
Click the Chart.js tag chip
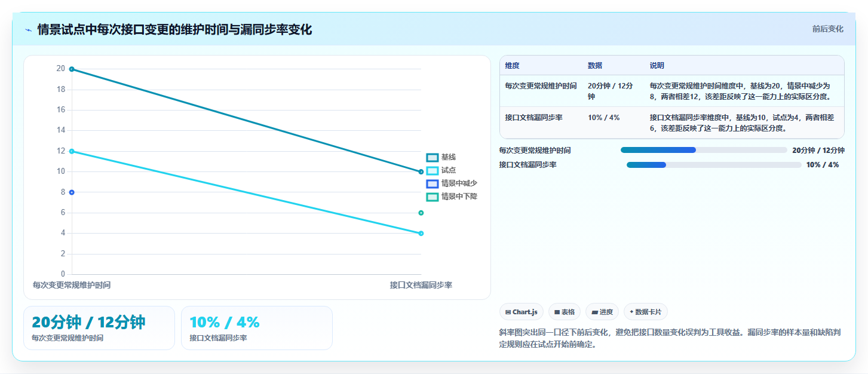[x=521, y=312]
